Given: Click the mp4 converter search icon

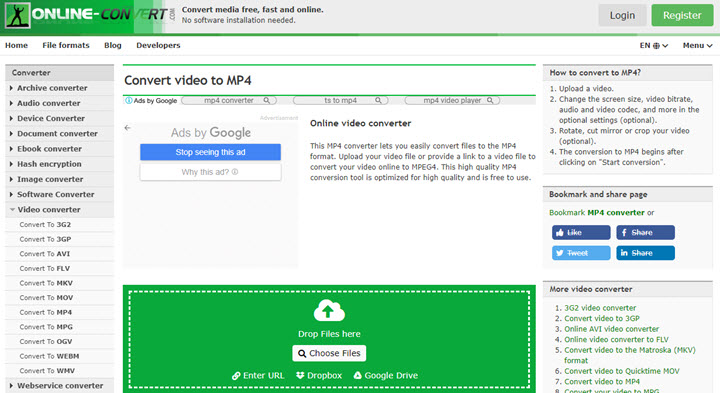Looking at the screenshot, I should tap(266, 100).
